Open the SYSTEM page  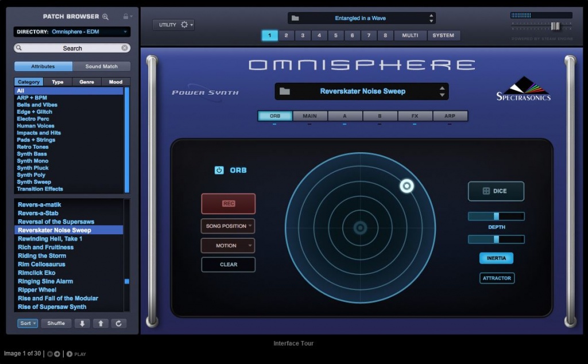[443, 36]
